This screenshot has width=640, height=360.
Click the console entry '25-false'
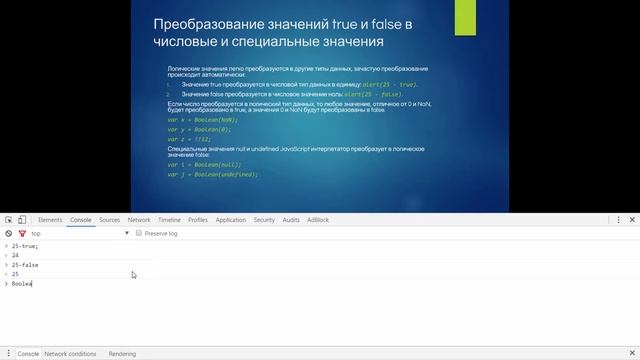[x=25, y=265]
